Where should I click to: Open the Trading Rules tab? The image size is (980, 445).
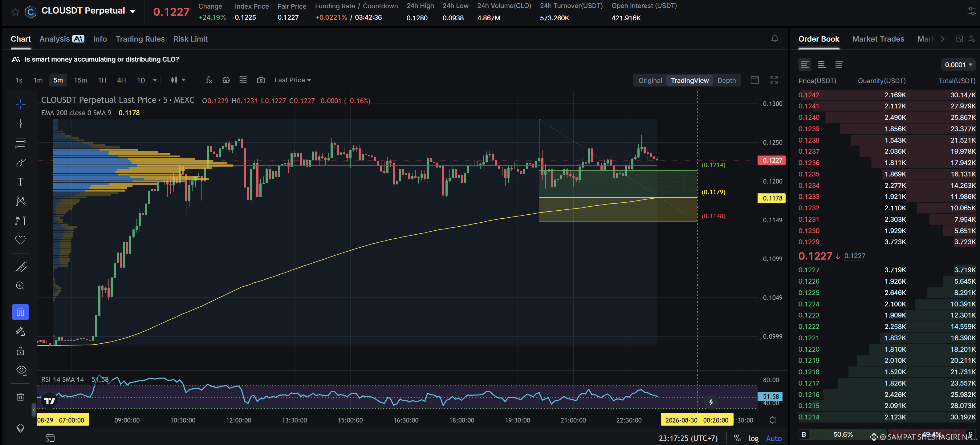coord(140,39)
